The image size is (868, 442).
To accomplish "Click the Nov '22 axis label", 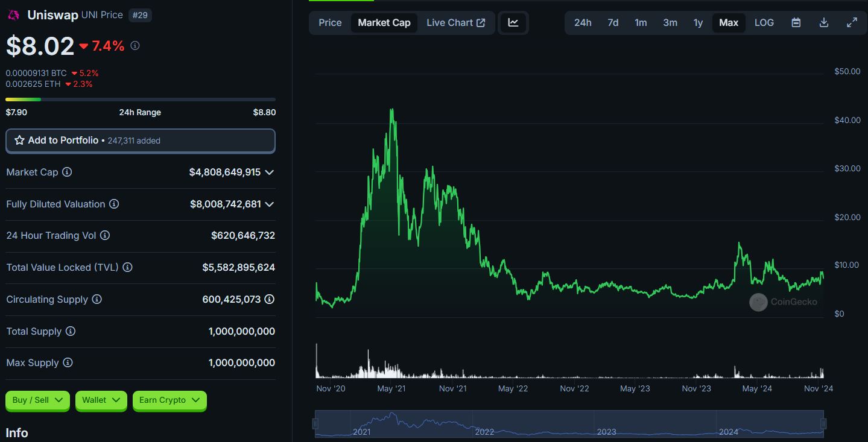I will (x=574, y=388).
